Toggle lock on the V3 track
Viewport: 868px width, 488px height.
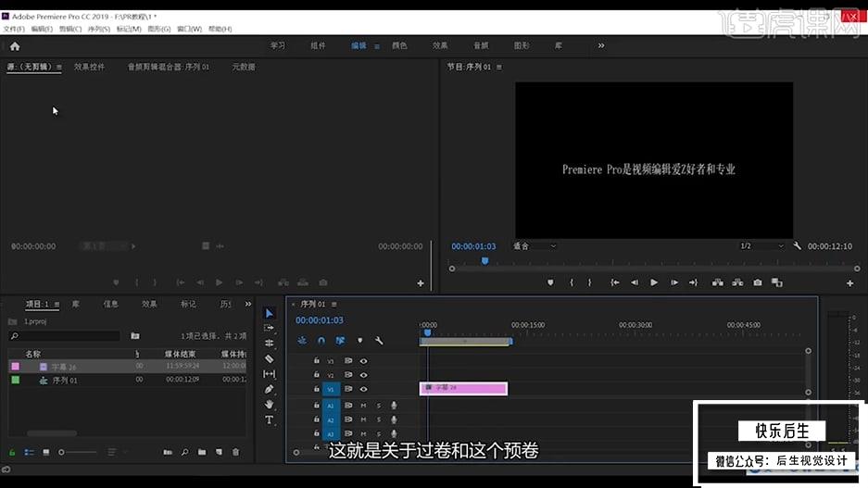(x=316, y=361)
